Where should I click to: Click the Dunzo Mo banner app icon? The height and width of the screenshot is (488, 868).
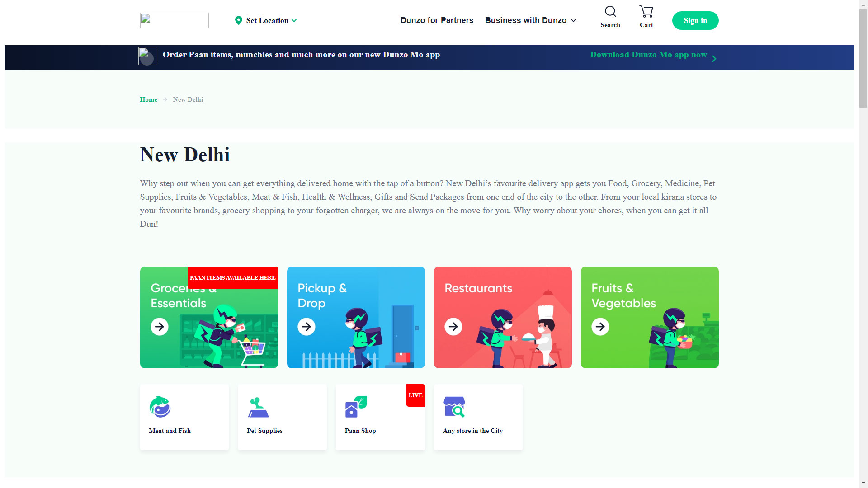tap(147, 56)
